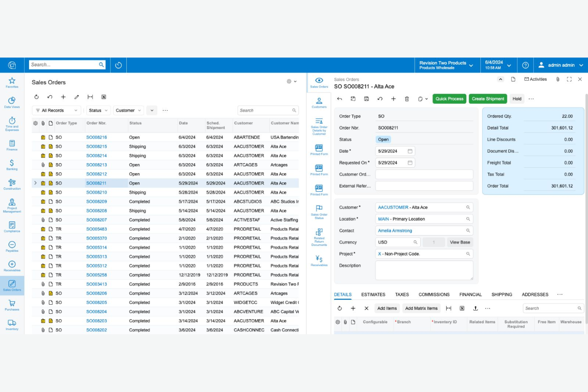588x392 pixels.
Task: Open Favorites in the left sidebar
Action: [x=12, y=83]
